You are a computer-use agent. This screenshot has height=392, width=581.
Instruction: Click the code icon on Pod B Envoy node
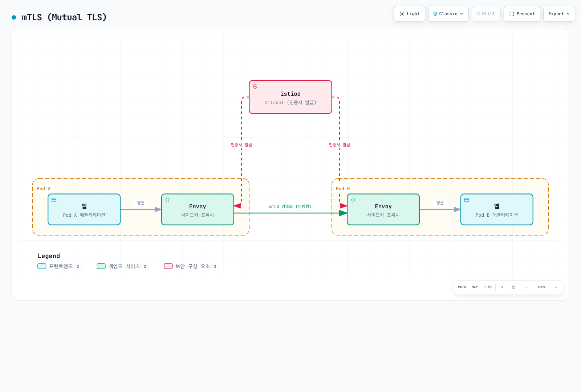353,200
